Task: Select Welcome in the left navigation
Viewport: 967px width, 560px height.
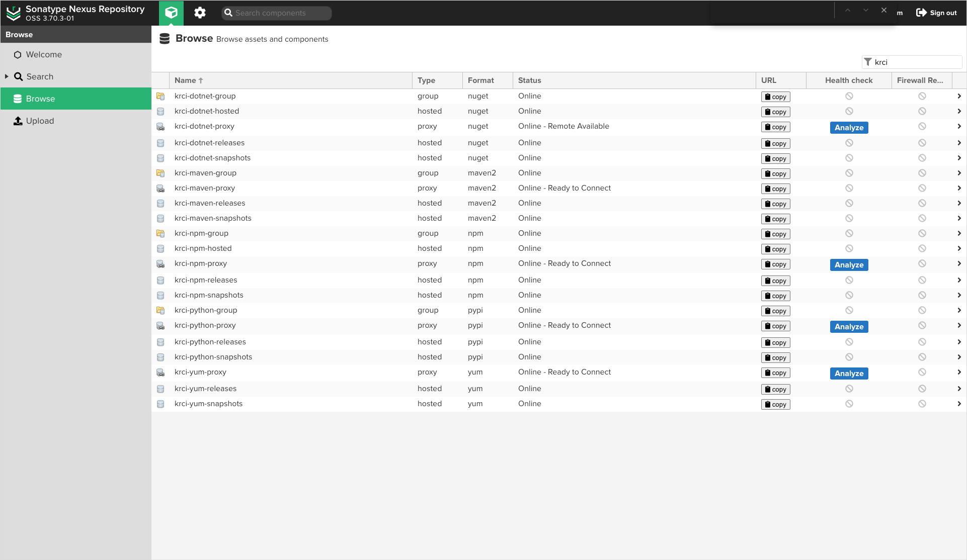Action: (44, 54)
